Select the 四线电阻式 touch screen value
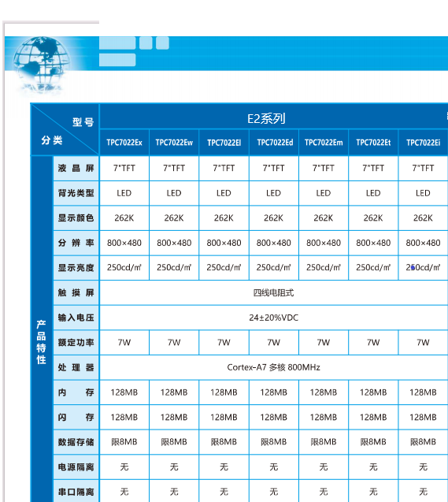448x502 pixels. point(273,292)
